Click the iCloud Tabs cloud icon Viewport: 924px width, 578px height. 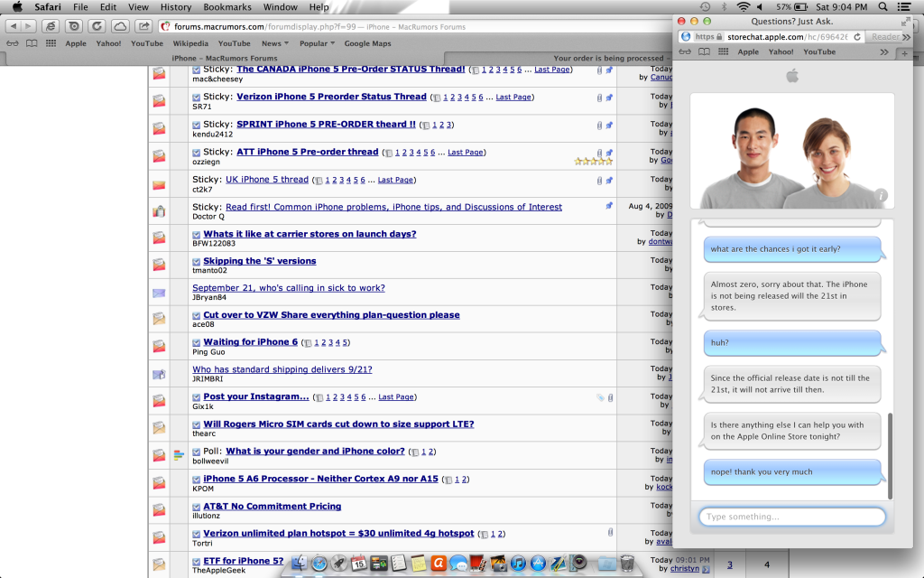point(120,26)
